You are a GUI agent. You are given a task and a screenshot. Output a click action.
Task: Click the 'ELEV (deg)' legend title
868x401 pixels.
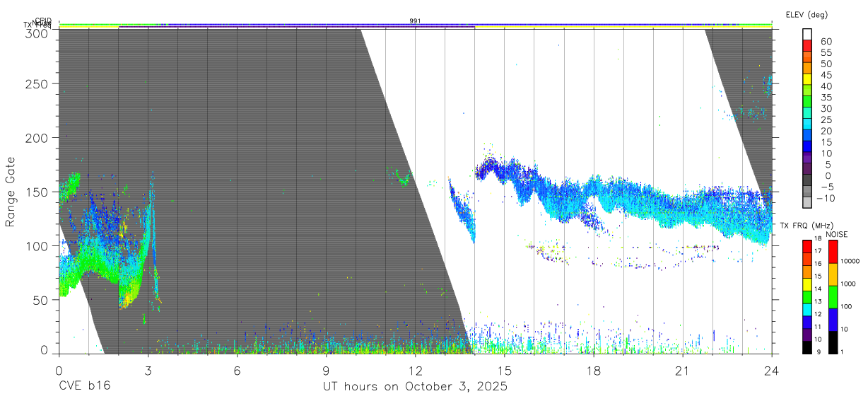[807, 15]
